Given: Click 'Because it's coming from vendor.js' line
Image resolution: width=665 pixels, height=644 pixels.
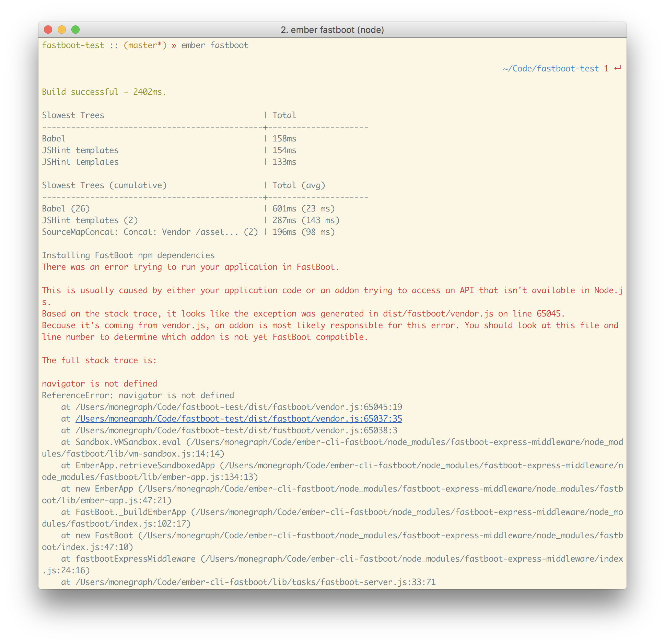Looking at the screenshot, I should coord(330,331).
